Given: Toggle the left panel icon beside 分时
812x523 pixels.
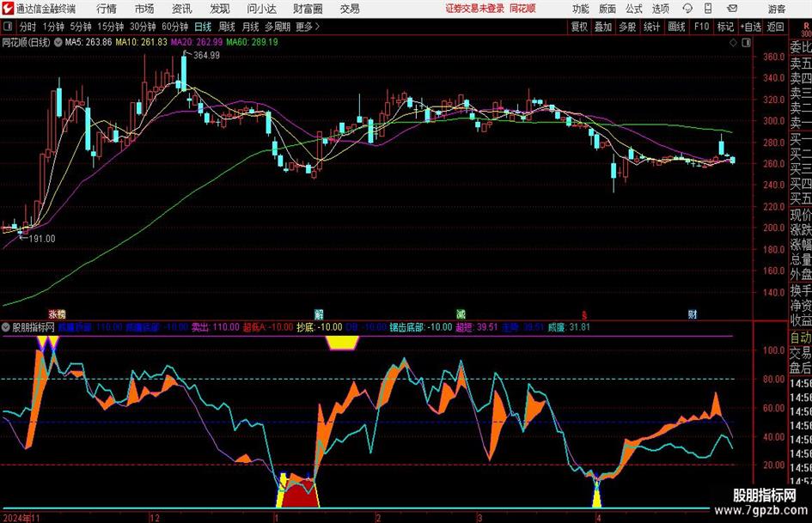Looking at the screenshot, I should coord(8,27).
